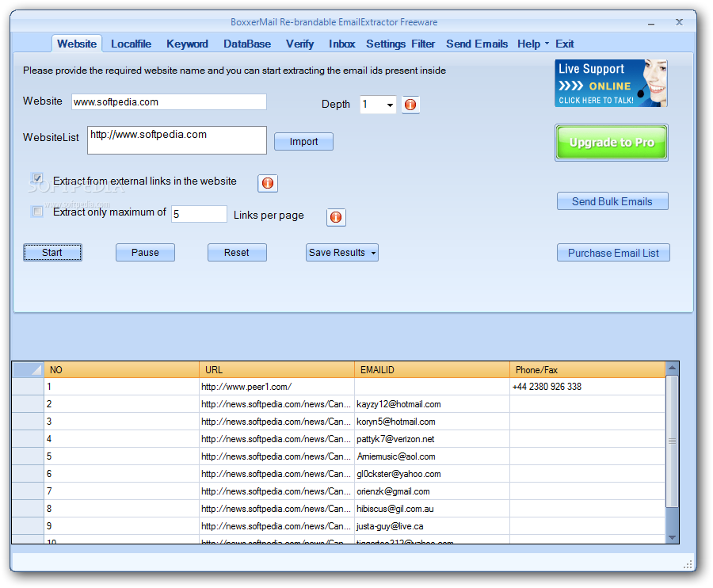The height and width of the screenshot is (588, 713).
Task: Open the DataBase tab
Action: click(247, 44)
